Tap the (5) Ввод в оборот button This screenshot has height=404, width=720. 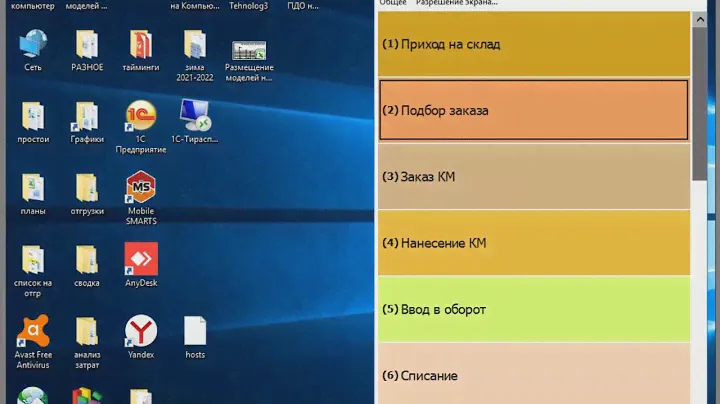tap(534, 309)
